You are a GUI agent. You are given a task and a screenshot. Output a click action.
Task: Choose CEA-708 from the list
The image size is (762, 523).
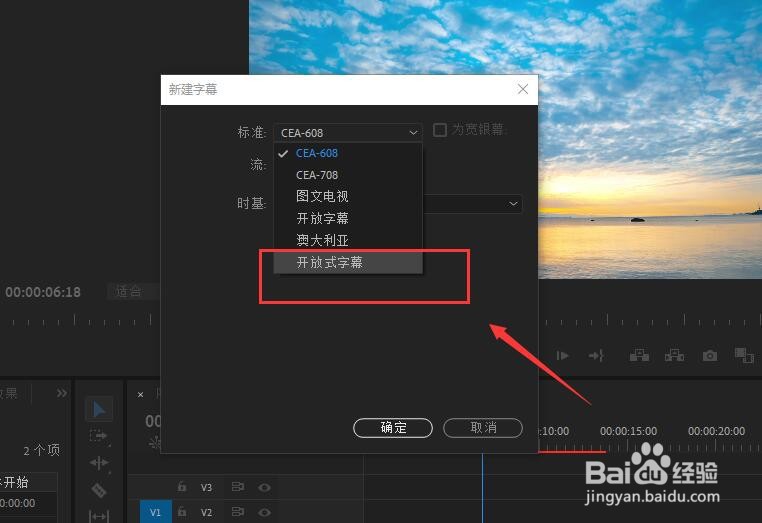click(348, 175)
